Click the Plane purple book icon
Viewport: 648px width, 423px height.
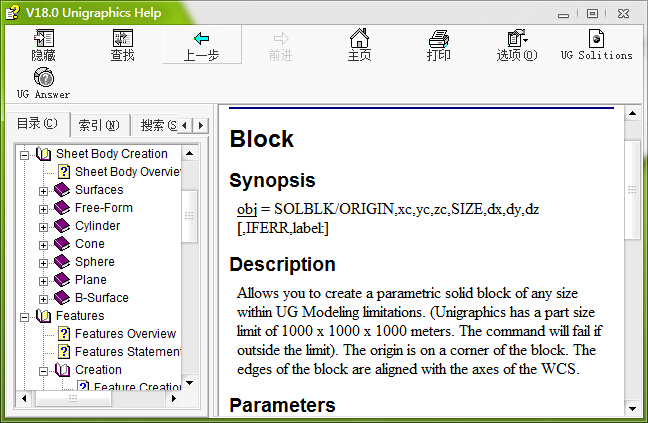point(62,280)
